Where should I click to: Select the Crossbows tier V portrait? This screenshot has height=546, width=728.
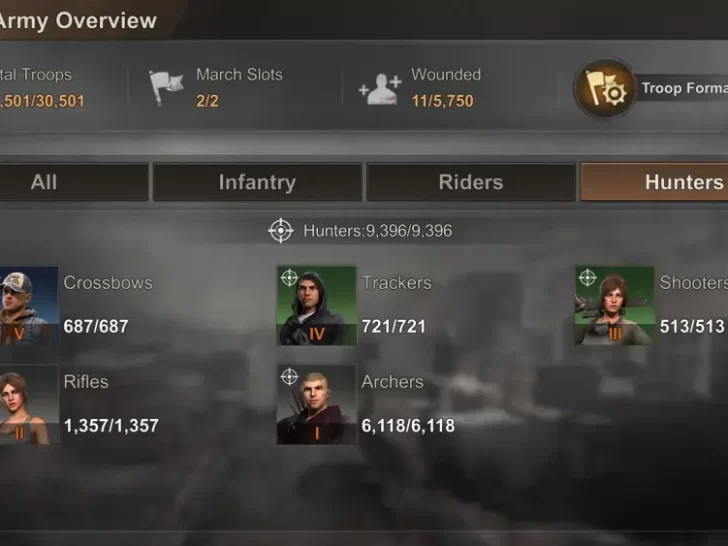(29, 306)
